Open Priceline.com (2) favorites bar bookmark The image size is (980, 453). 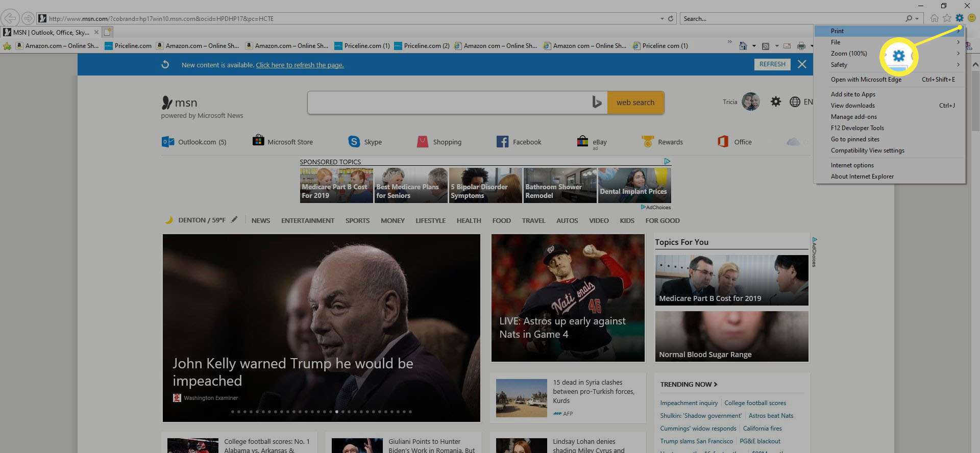(422, 46)
